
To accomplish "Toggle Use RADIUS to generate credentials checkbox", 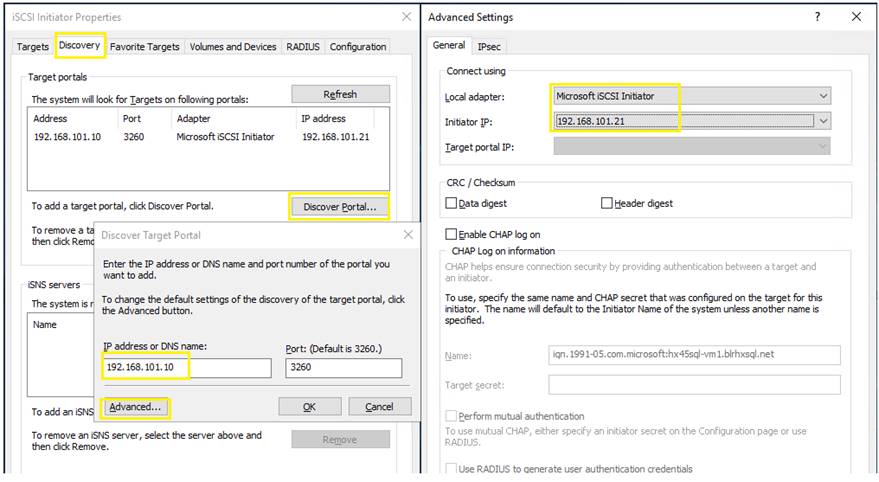I will click(x=451, y=468).
